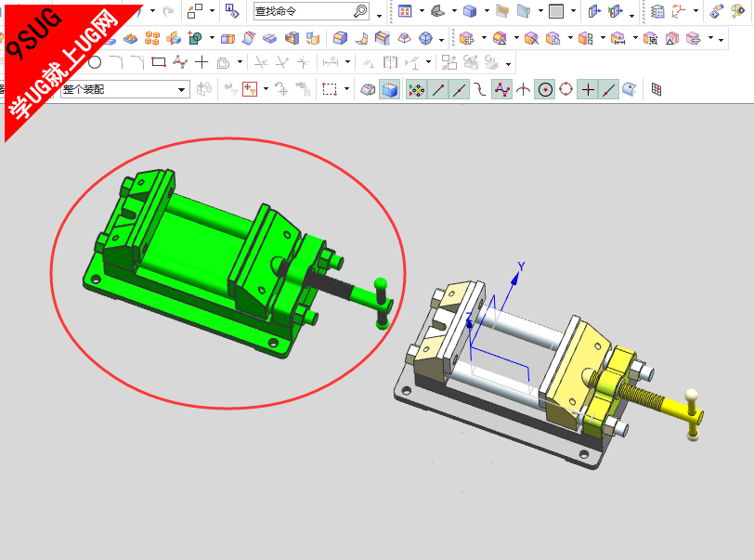
Task: Expand the WCS dropdown arrow
Action: pos(695,11)
